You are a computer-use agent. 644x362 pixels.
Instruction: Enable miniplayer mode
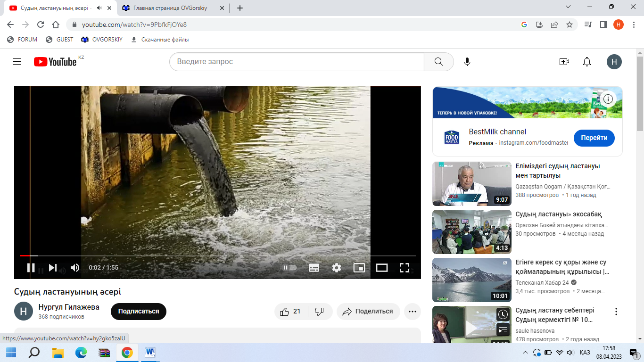(359, 268)
